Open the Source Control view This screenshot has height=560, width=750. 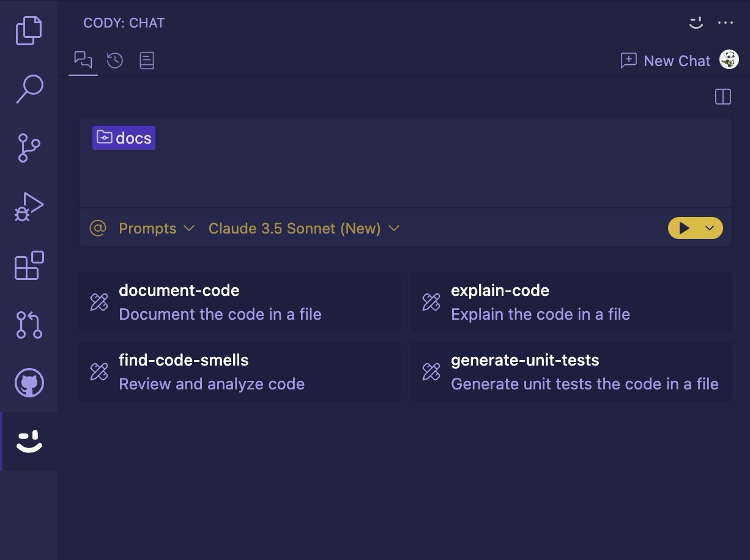(29, 148)
